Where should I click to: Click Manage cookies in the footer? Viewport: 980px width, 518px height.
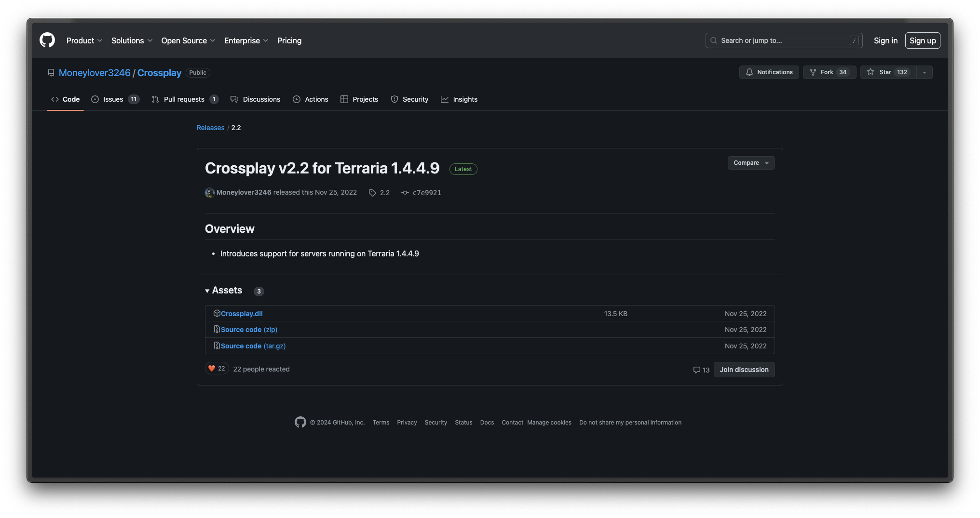coord(549,423)
